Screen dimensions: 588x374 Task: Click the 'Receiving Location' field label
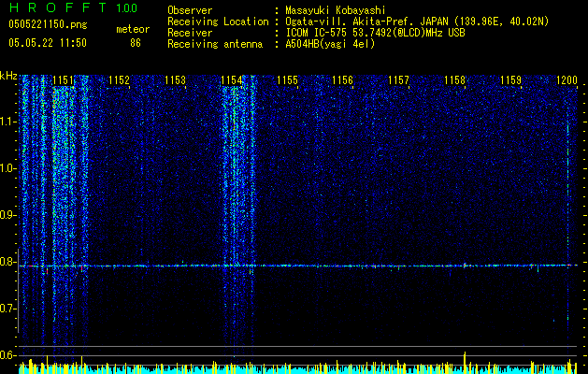pyautogui.click(x=218, y=22)
